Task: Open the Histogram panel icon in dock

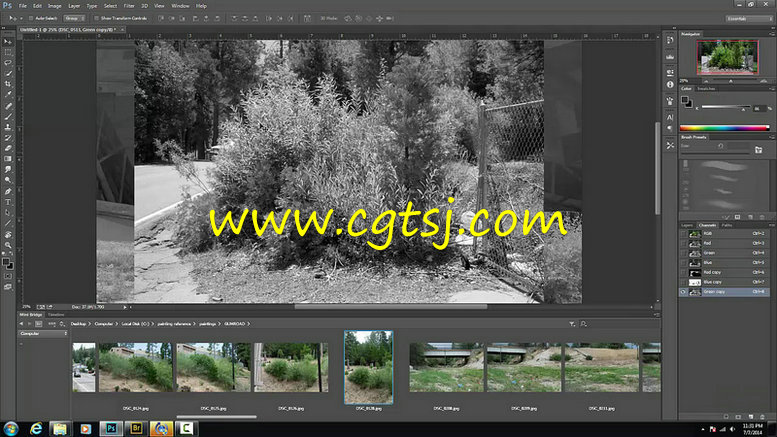Action: 670,57
